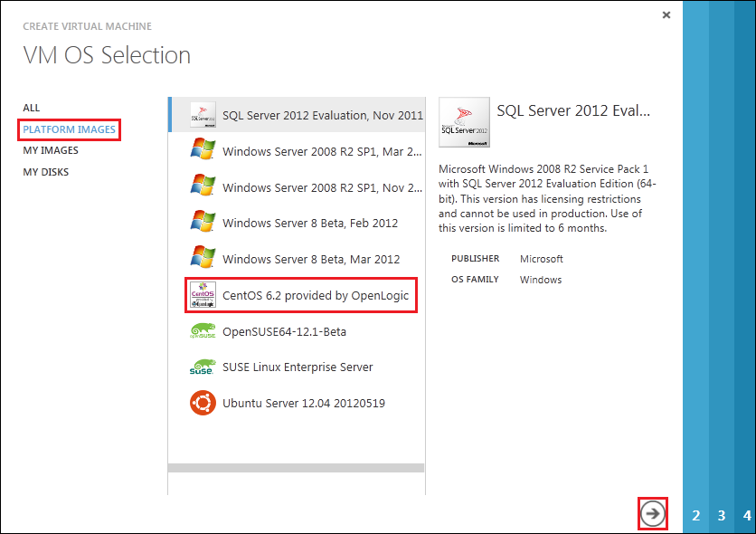Click the large SQL Server 2012 detail thumbnail
This screenshot has height=534, width=756.
pyautogui.click(x=464, y=122)
